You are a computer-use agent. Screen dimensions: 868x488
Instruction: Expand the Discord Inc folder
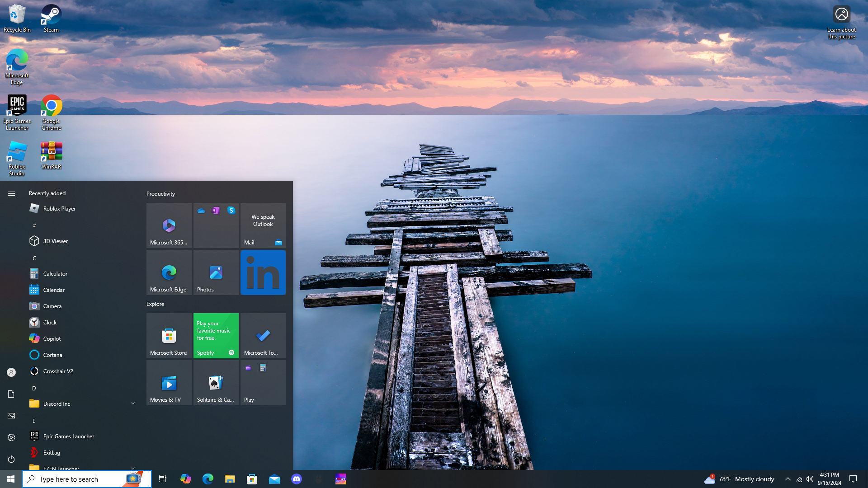(132, 404)
